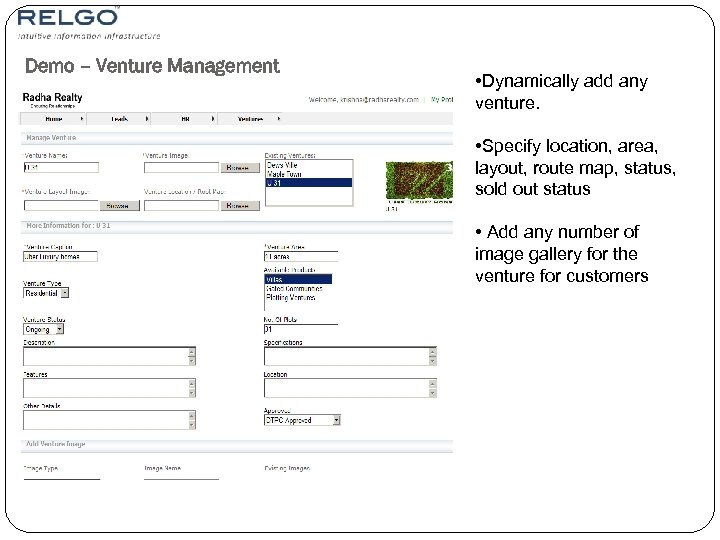Click the Other Details text area scrollbar
The width and height of the screenshot is (720, 540).
[x=192, y=420]
